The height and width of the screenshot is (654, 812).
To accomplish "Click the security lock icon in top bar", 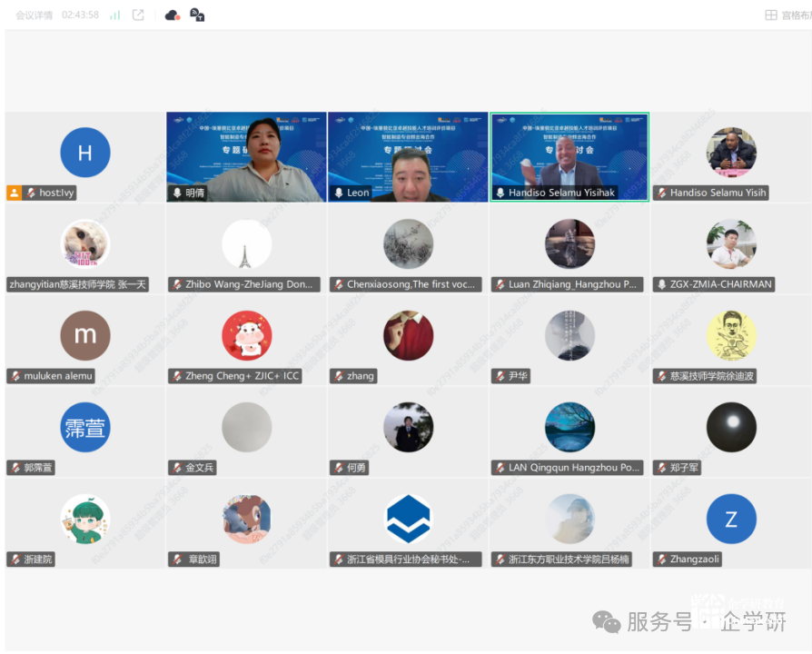I will pos(197,15).
